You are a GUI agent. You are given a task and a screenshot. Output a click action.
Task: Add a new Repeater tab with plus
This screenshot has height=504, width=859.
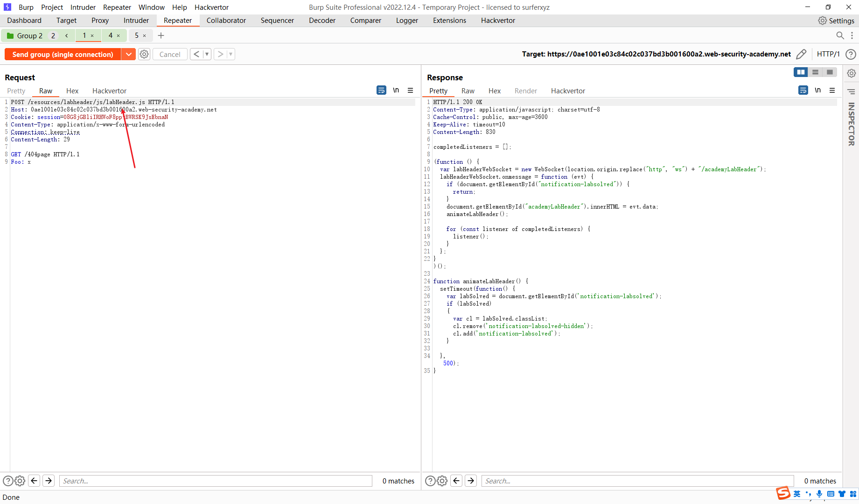(161, 35)
